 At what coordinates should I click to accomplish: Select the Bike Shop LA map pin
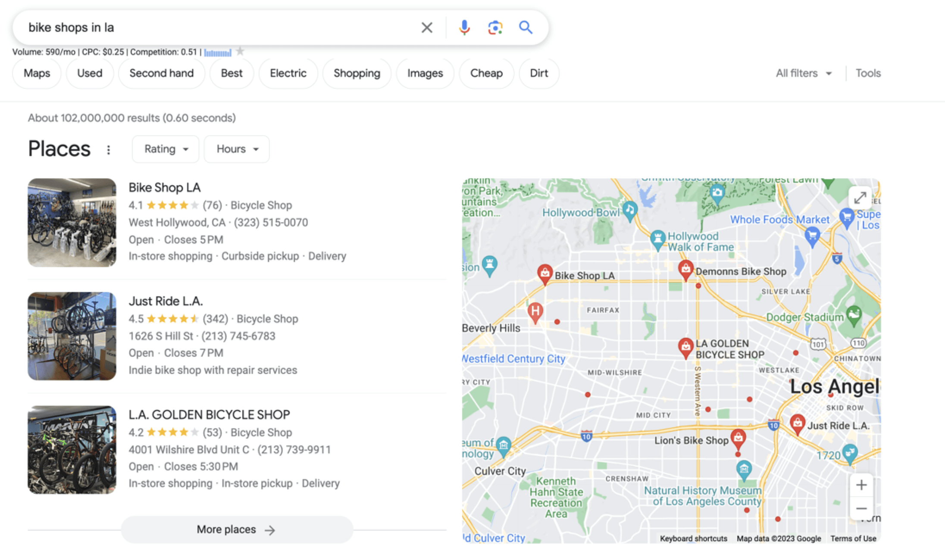coord(545,274)
